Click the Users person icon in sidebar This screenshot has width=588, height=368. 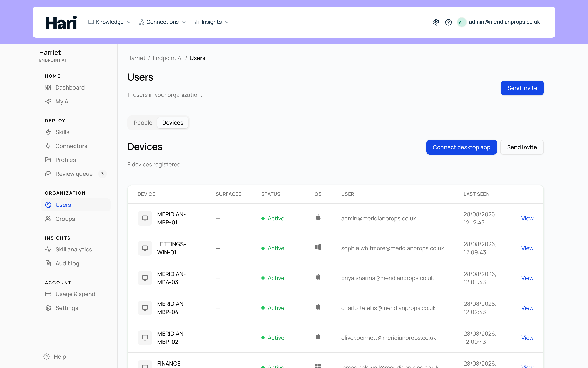(x=48, y=205)
